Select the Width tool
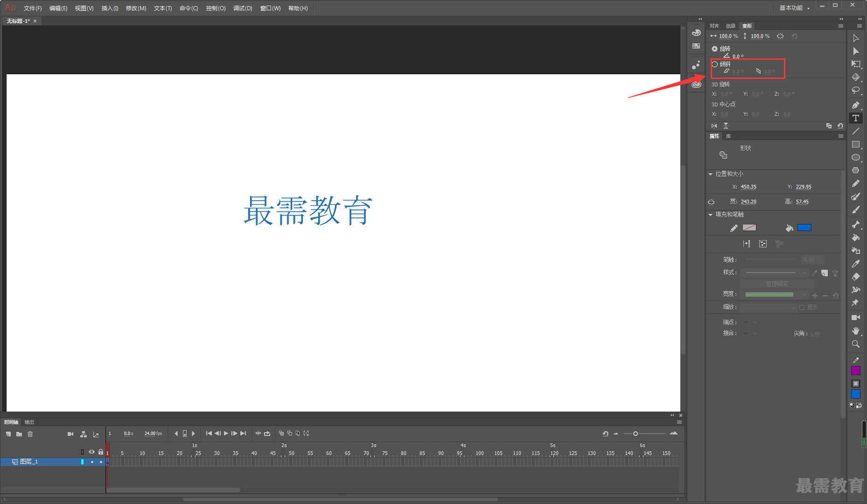The width and height of the screenshot is (867, 504). [856, 290]
